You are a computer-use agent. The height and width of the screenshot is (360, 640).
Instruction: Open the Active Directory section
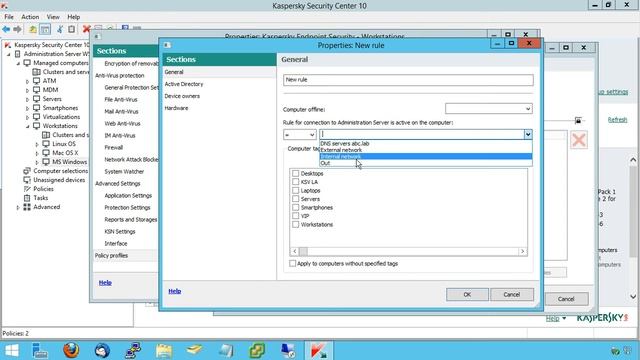[184, 84]
